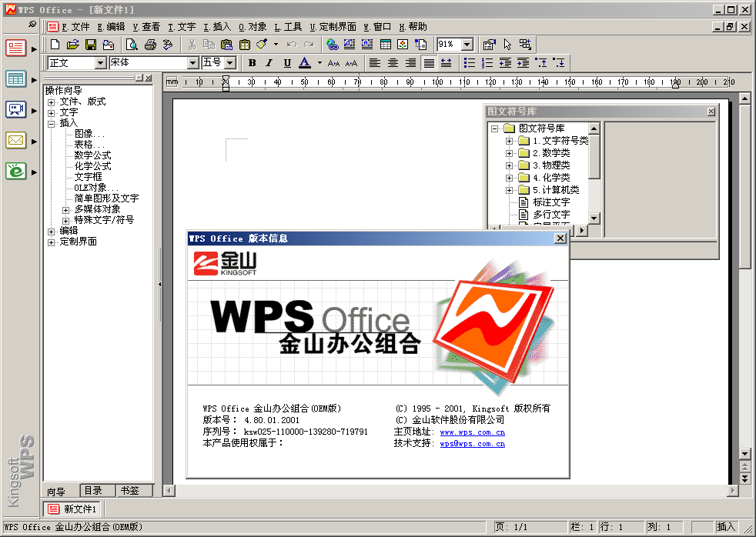Expand the 2. 数学类 folder in symbol library
Viewport: 756px width, 537px height.
pos(509,153)
